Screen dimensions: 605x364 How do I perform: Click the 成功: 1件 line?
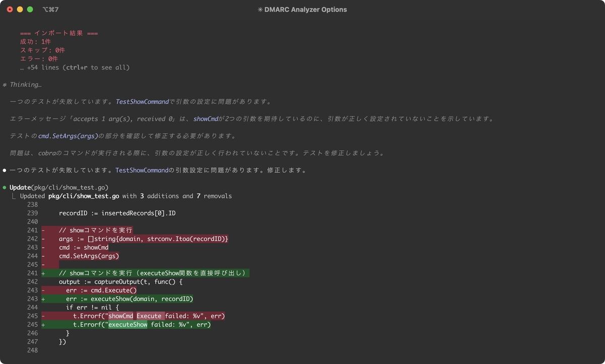(x=35, y=42)
